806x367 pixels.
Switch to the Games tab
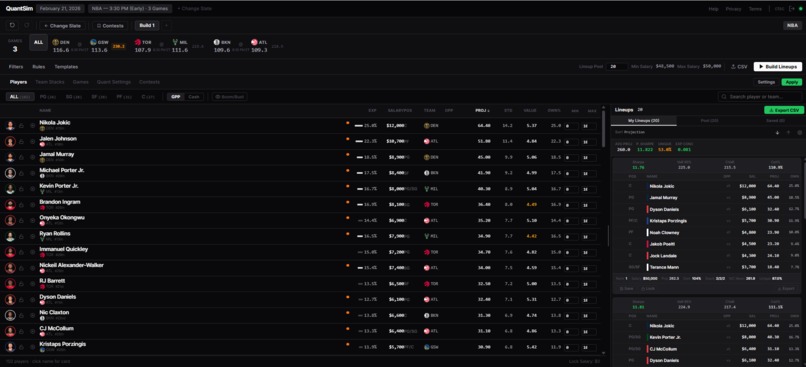[x=81, y=82]
